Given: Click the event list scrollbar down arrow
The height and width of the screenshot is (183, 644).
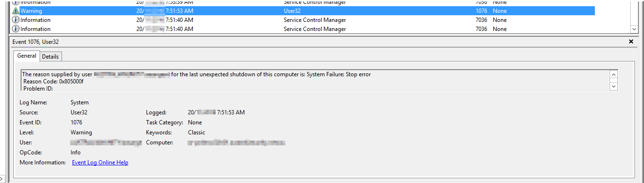Looking at the screenshot, I should coord(634,29).
